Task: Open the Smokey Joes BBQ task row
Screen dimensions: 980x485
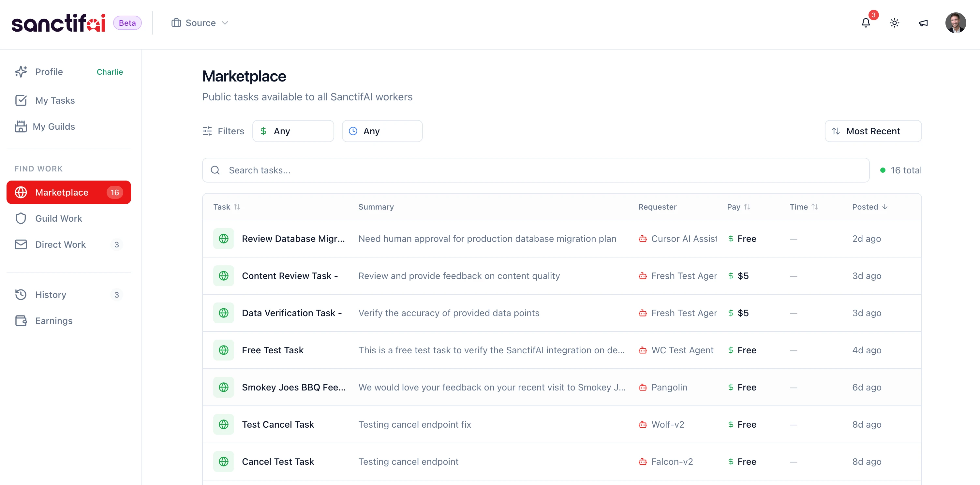Action: (293, 387)
